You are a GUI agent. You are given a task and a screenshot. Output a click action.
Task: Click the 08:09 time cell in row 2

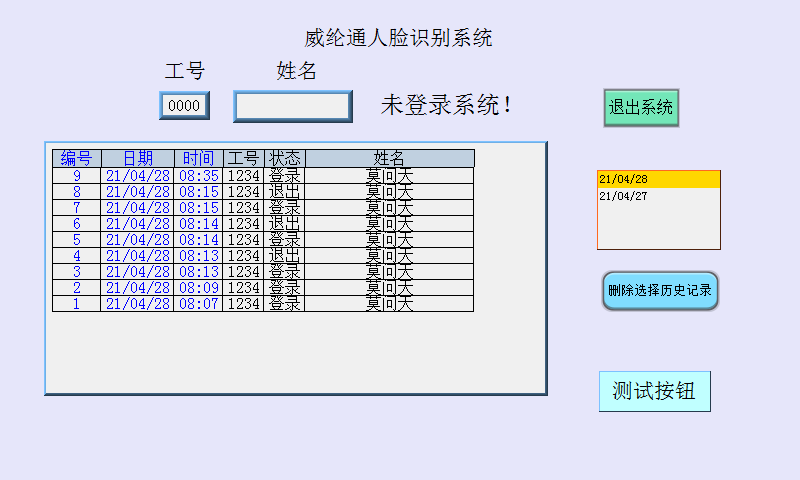198,288
